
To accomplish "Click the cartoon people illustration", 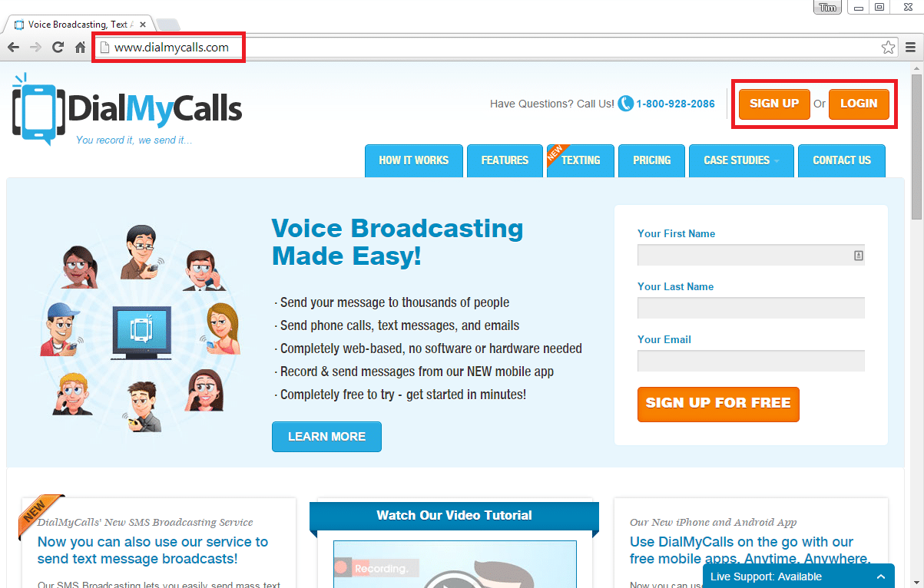I will 140,330.
